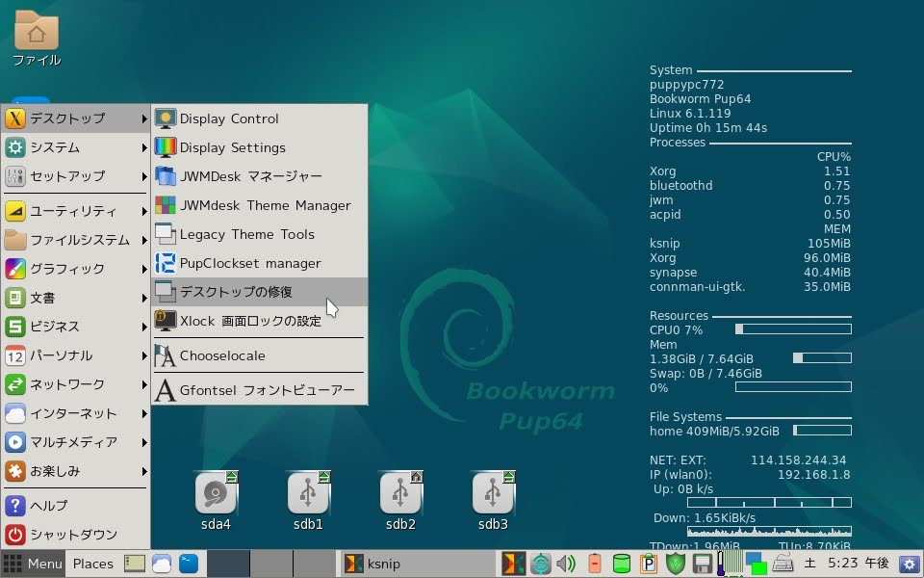Expand the システム category submenu
The height and width of the screenshot is (578, 924).
75,147
